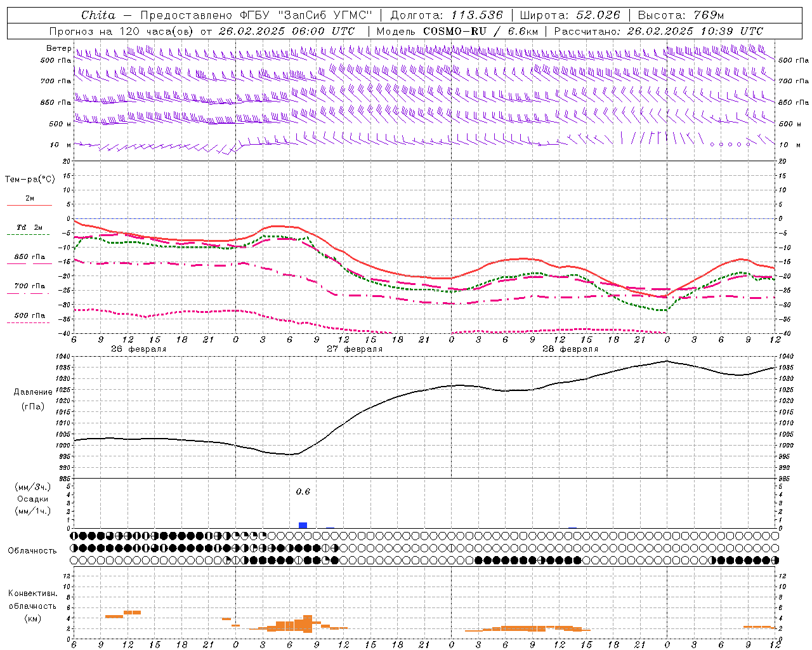Click the "850 гПа" temperature legend entry

30,257
